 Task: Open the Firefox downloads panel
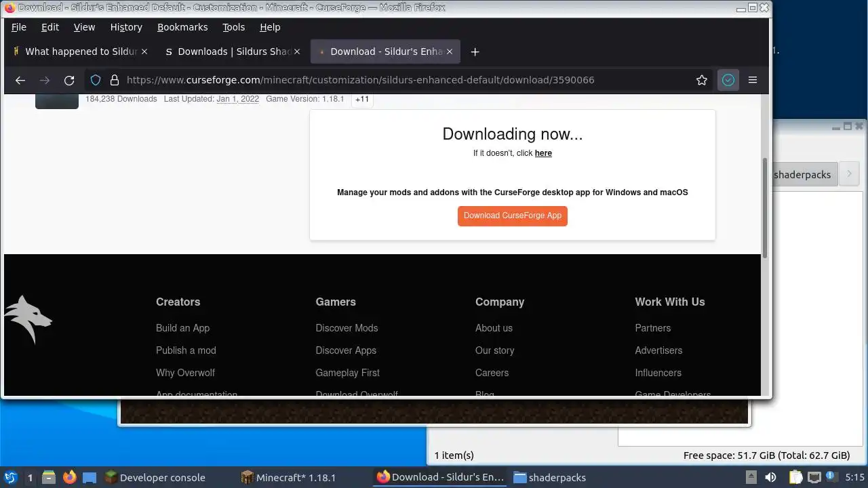[728, 80]
